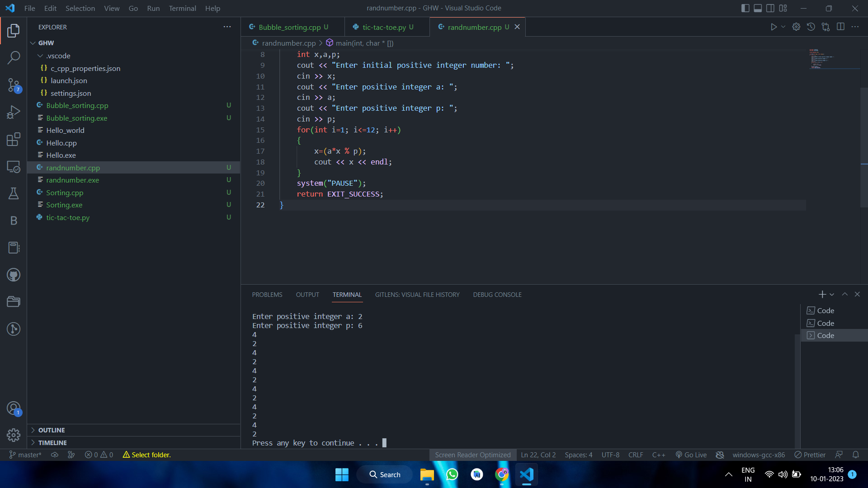Image resolution: width=868 pixels, height=488 pixels.
Task: Toggle the primary side bar layout button
Action: [x=745, y=8]
